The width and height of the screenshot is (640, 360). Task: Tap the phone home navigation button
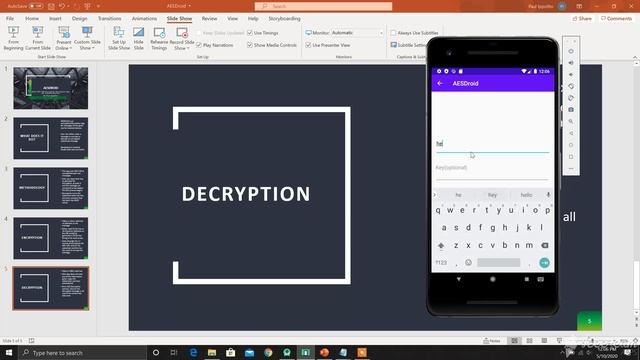pos(493,279)
